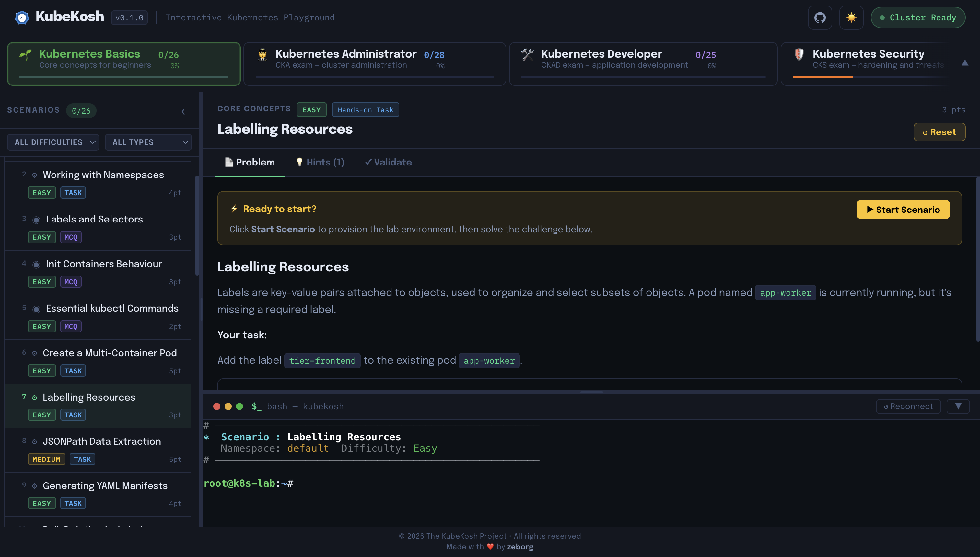
Task: Collapse the terminal panel with down triangle
Action: pyautogui.click(x=958, y=407)
